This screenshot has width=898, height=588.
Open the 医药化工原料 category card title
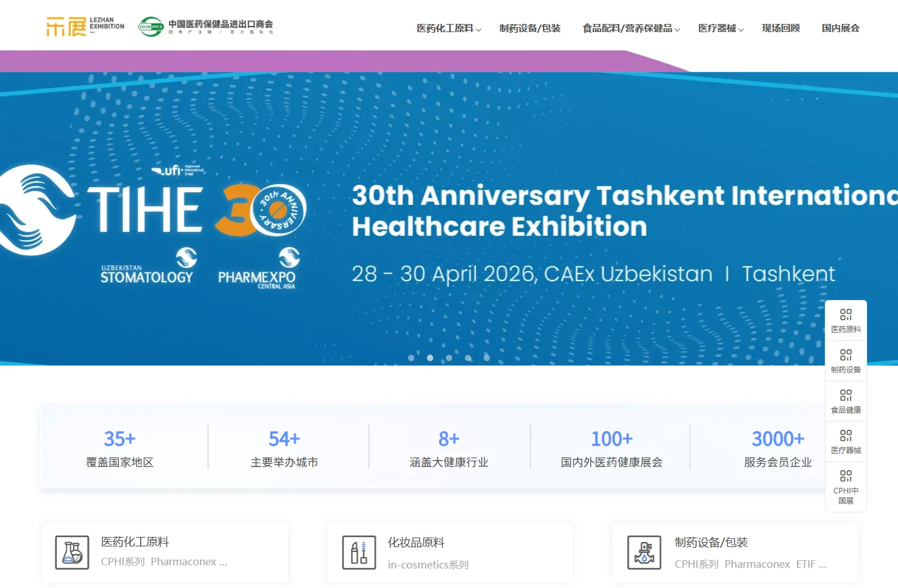135,542
